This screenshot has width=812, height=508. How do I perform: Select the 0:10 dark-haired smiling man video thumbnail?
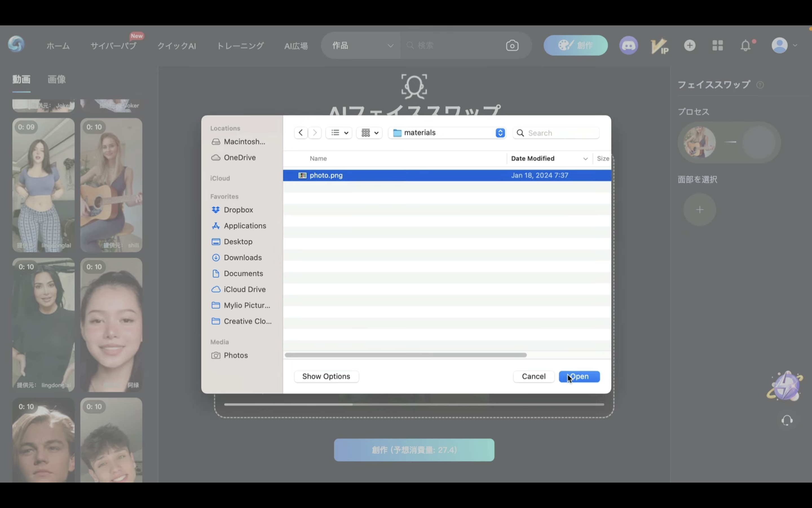[x=111, y=440]
